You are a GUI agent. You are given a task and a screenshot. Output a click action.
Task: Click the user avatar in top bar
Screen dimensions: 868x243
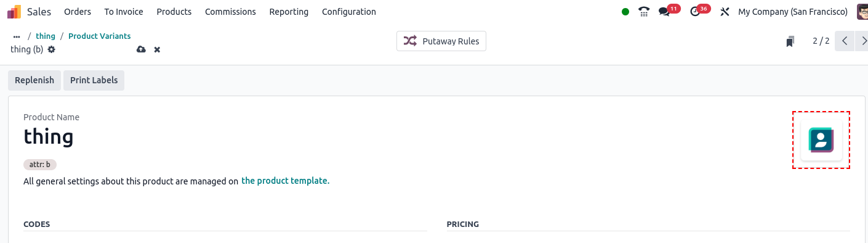pos(862,12)
